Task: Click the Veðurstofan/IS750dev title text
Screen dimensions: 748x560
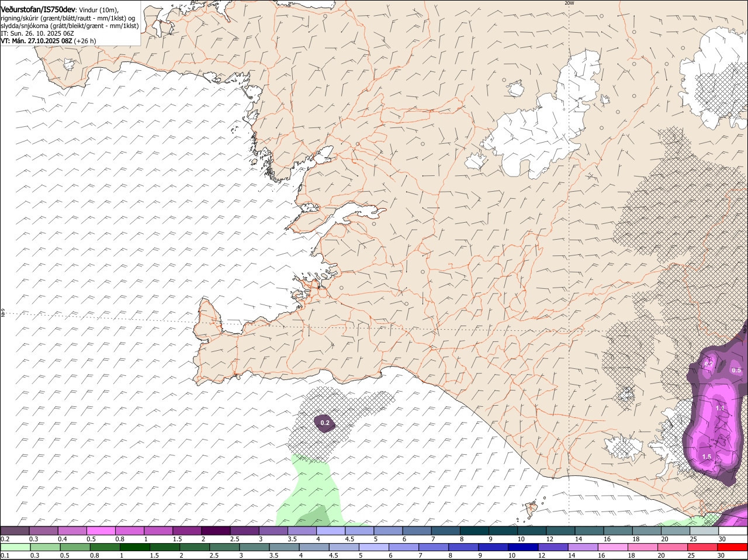Action: [38, 10]
